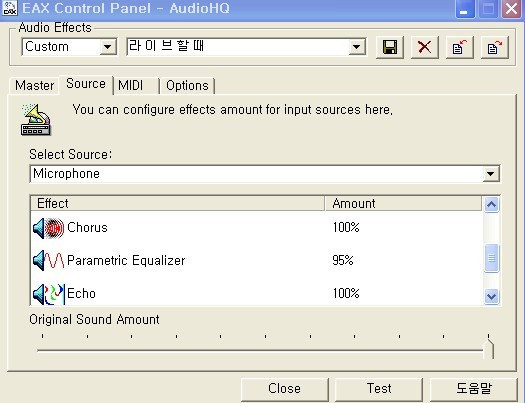Go to the Options tab
Image resolution: width=525 pixels, height=403 pixels.
tap(187, 86)
